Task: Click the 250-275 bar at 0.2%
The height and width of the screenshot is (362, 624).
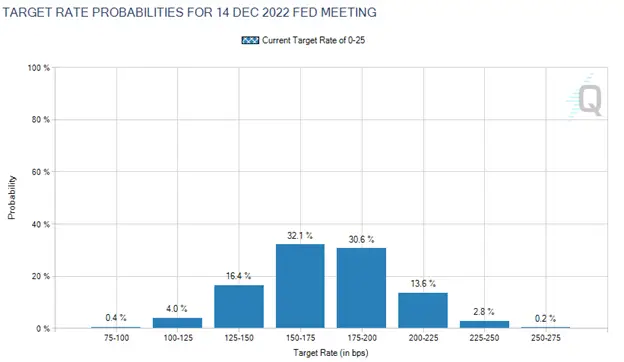Action: [x=546, y=327]
